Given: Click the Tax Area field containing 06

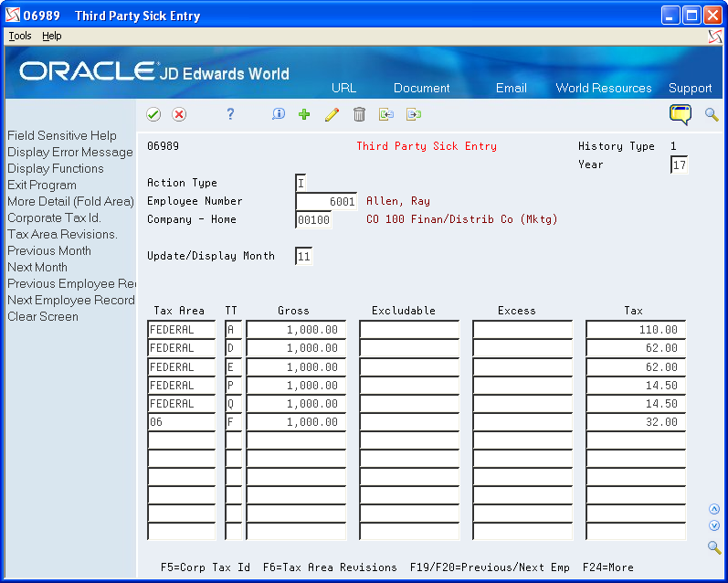Looking at the screenshot, I should 182,422.
